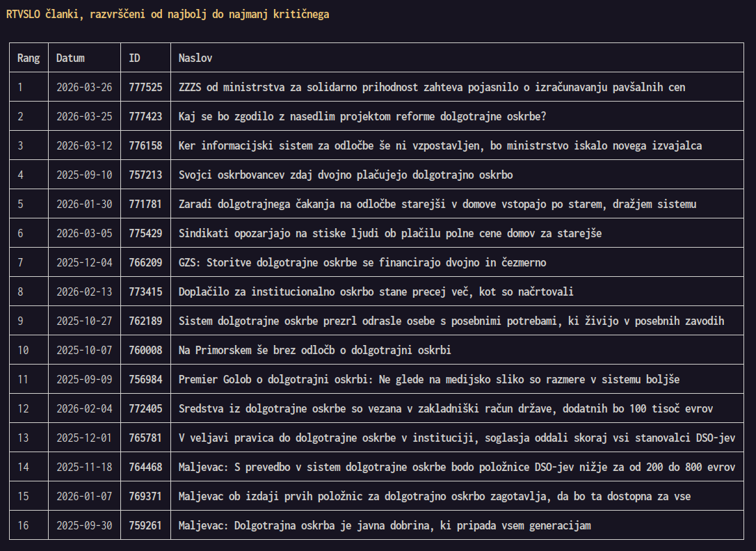
Task: Select ID 766209 cell
Action: click(x=145, y=262)
